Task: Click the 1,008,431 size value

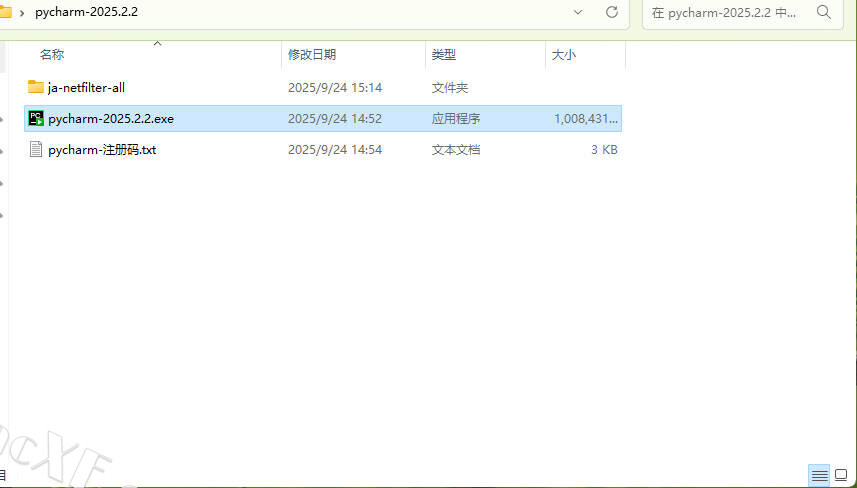Action: (586, 119)
